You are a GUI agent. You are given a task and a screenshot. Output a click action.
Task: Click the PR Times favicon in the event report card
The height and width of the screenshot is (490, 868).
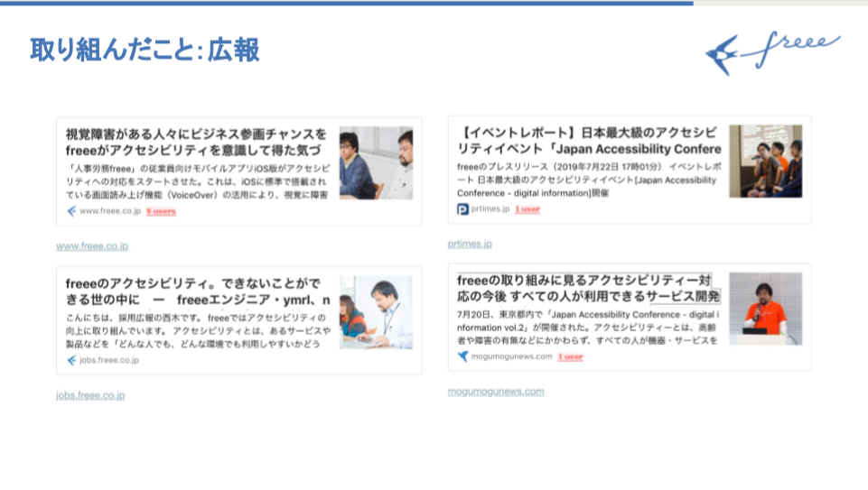[x=462, y=209]
